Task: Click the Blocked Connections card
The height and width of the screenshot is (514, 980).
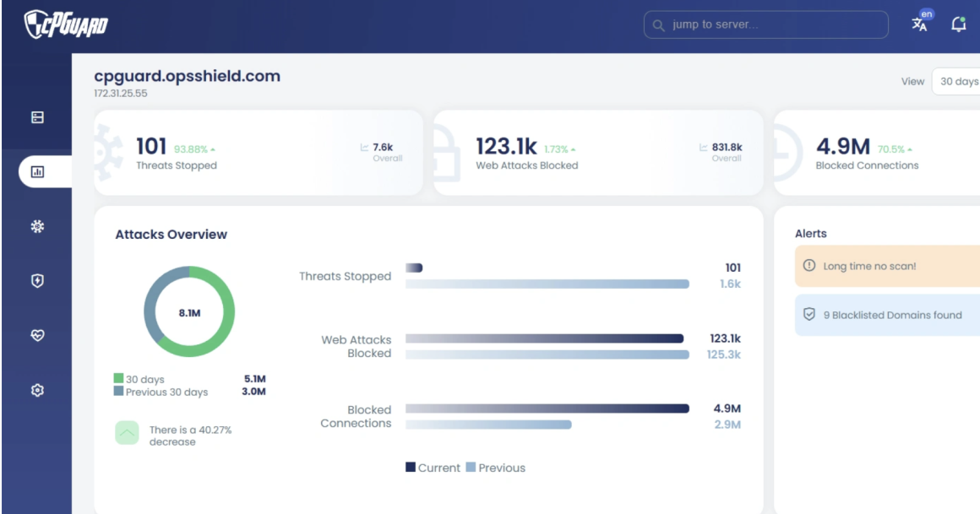Action: coord(877,153)
